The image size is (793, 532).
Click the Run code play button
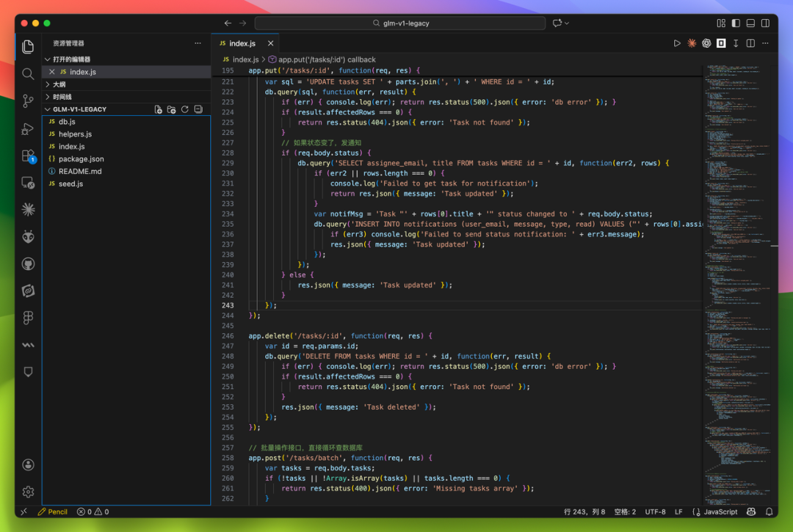pyautogui.click(x=677, y=43)
